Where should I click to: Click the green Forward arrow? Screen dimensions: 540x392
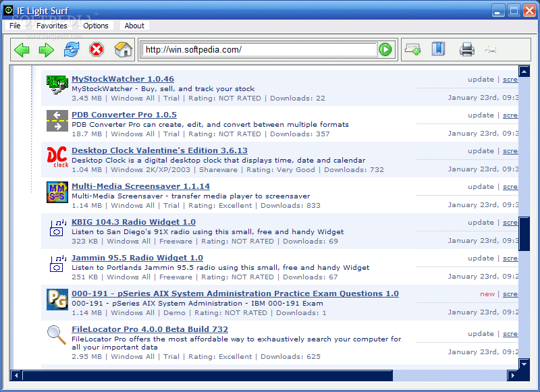47,50
